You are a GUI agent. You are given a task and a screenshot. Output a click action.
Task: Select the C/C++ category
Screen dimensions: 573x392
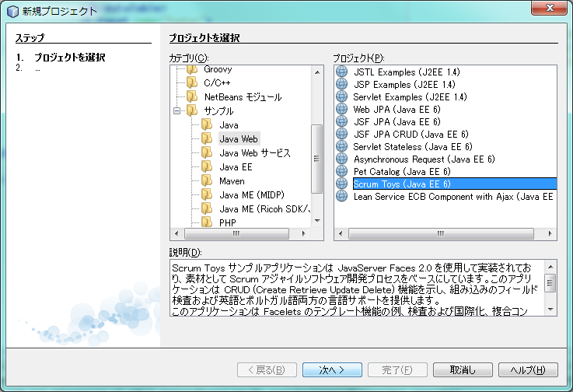pos(217,82)
